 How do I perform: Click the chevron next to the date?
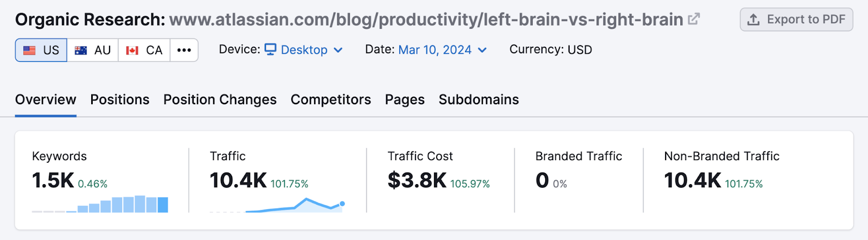tap(482, 50)
